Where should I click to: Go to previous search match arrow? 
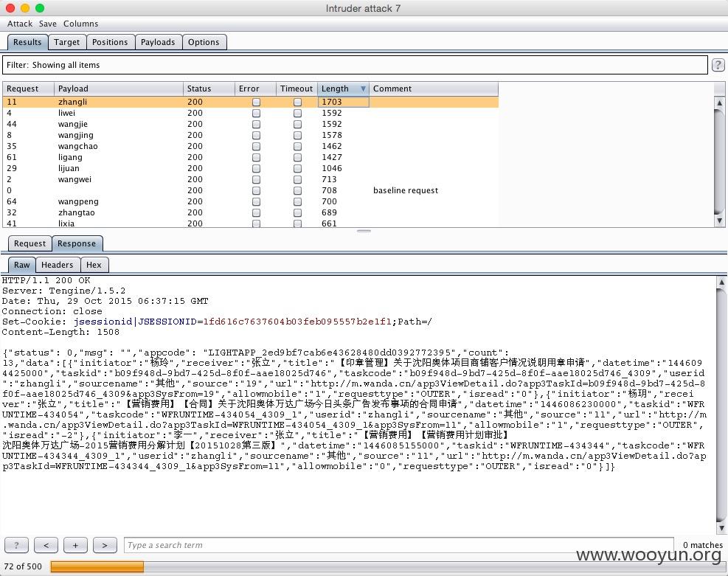[46, 545]
